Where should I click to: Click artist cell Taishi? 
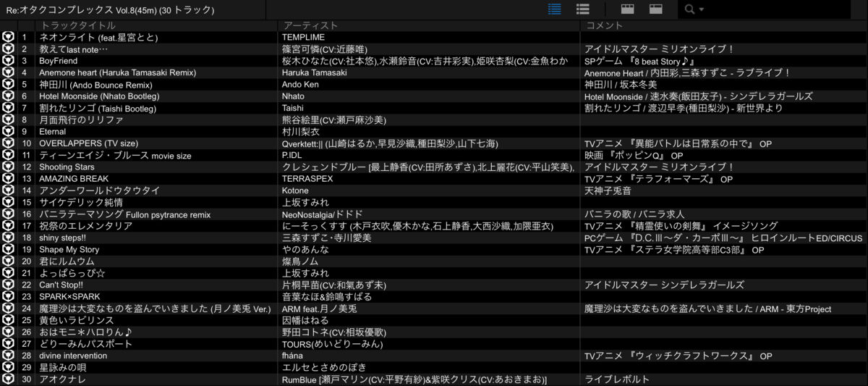click(x=292, y=108)
